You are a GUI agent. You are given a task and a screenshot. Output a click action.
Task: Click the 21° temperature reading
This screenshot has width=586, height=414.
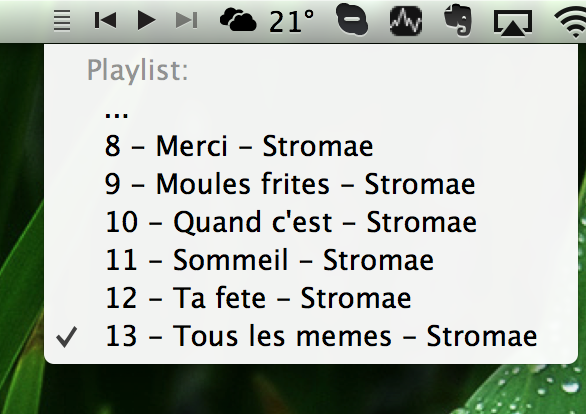pos(291,22)
